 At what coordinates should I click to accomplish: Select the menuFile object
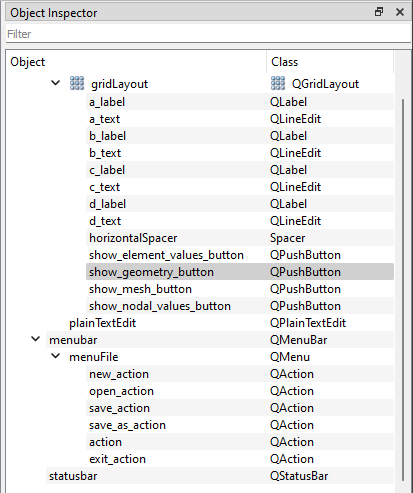click(x=94, y=357)
